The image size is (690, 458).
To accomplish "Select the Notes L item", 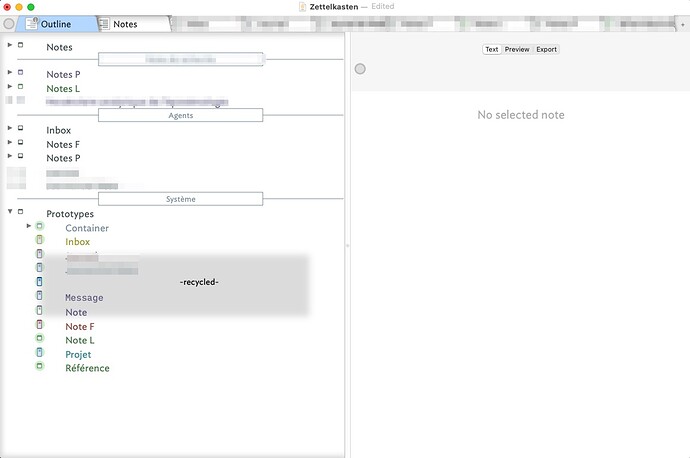I will point(63,88).
